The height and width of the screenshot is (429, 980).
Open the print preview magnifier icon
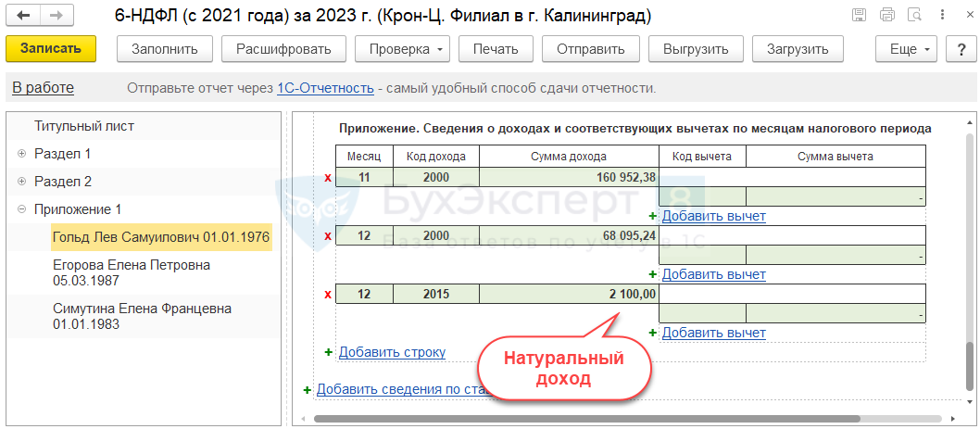coord(915,16)
